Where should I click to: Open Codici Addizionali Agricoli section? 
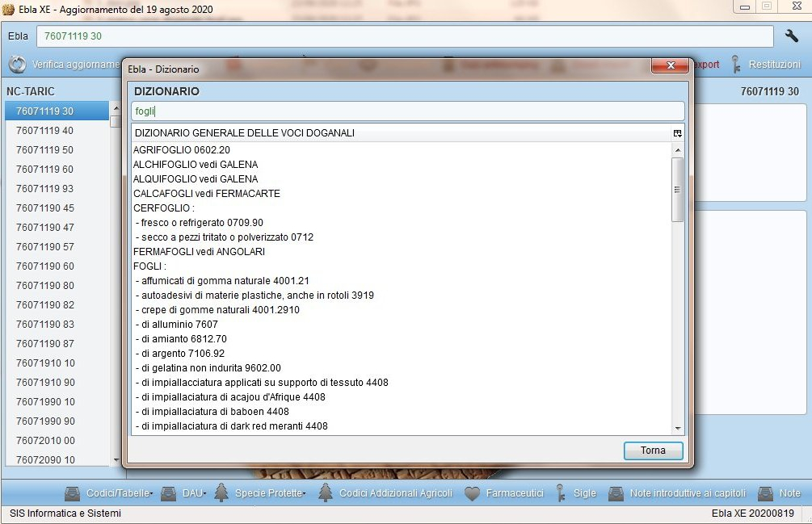tap(396, 493)
